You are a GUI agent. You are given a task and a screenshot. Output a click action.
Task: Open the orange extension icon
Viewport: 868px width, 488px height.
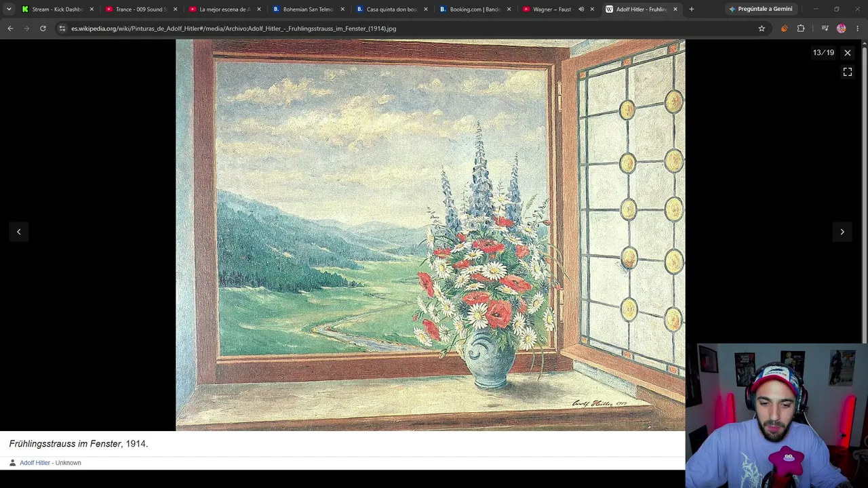coord(785,28)
